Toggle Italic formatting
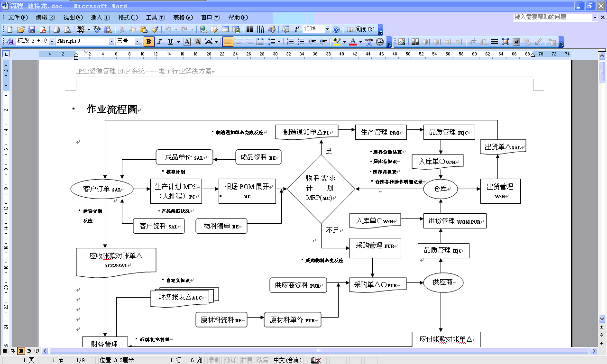Viewport: 607px width, 364px height. coord(160,42)
